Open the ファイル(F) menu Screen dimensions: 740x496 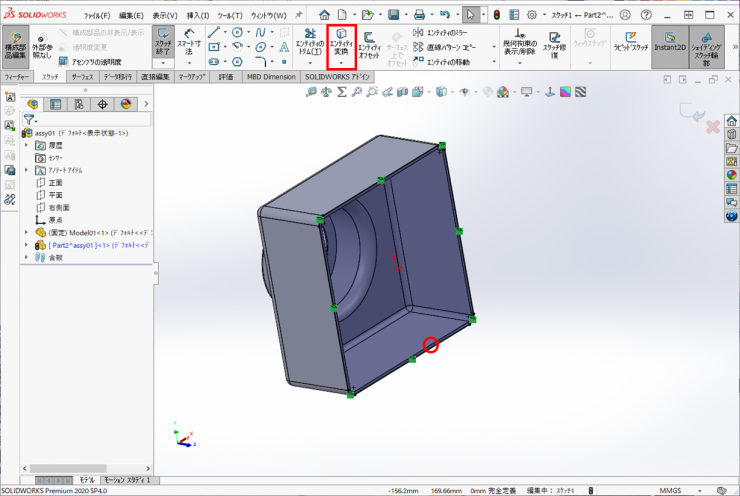pyautogui.click(x=97, y=16)
